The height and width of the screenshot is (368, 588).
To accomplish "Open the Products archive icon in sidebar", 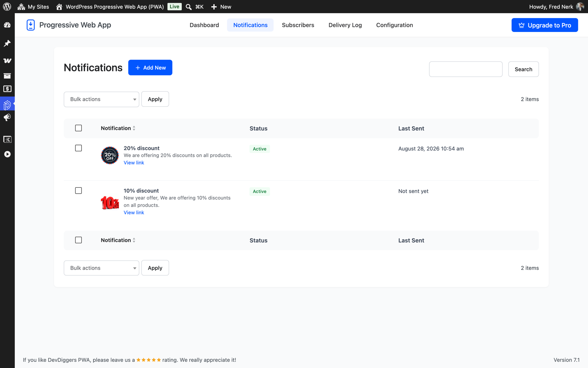I will (7, 76).
